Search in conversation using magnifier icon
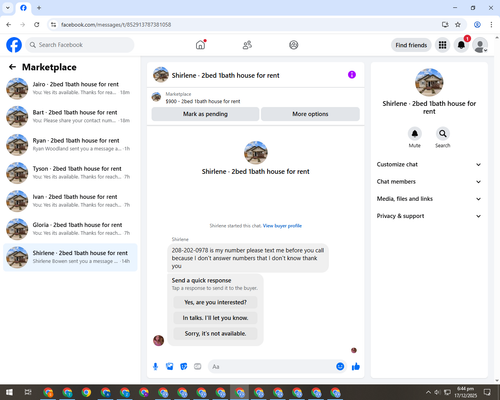 click(443, 134)
